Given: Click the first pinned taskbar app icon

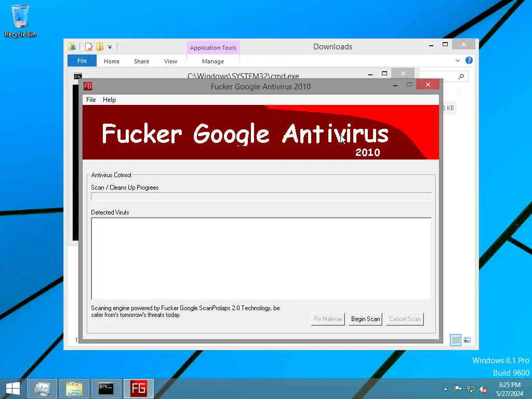Looking at the screenshot, I should 42,389.
